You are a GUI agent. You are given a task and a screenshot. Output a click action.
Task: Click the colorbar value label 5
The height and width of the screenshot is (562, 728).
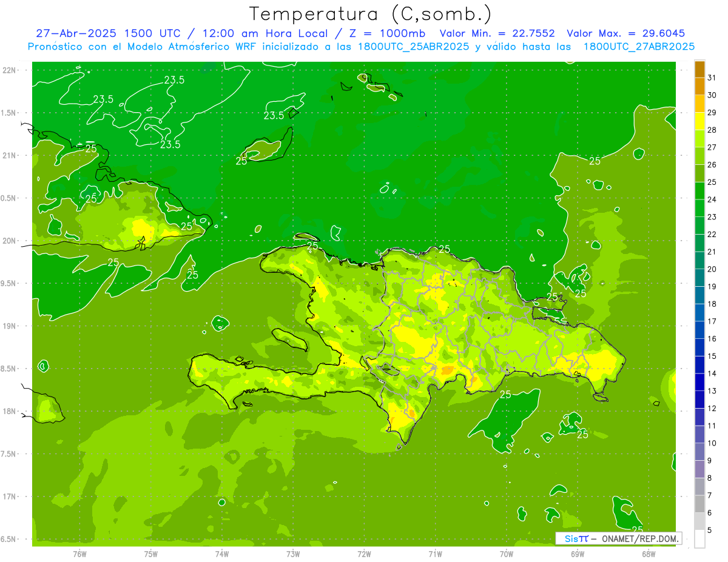tap(710, 530)
